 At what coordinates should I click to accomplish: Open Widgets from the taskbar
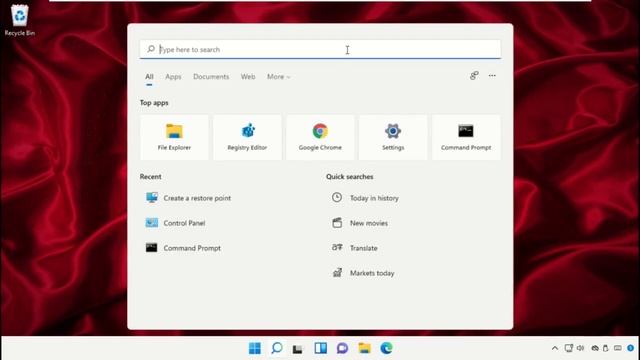coord(320,348)
